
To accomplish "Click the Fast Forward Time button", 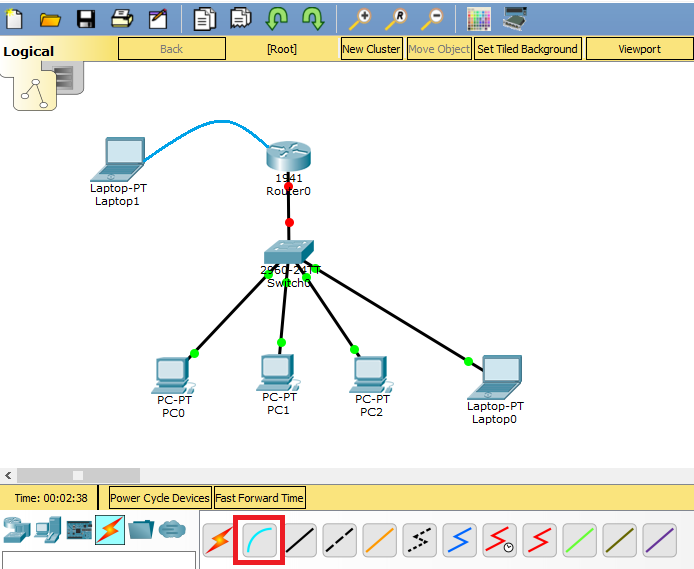I will tap(259, 498).
